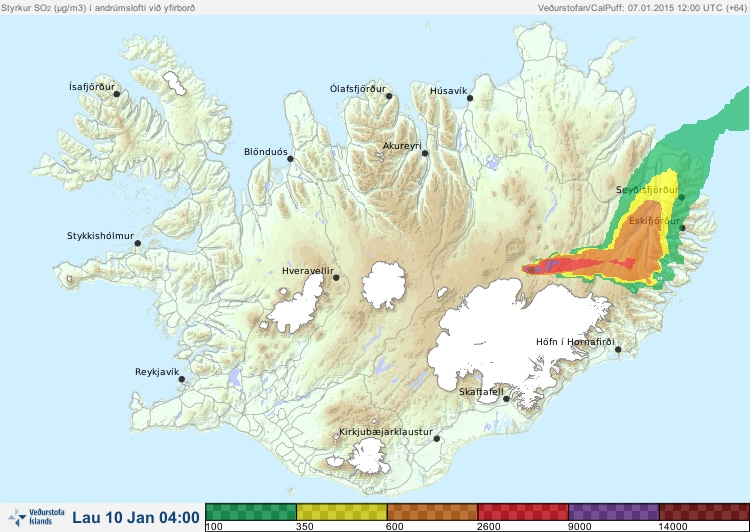Image resolution: width=750 pixels, height=532 pixels.
Task: Click the Ólafsfjörður station dot
Action: (x=389, y=96)
